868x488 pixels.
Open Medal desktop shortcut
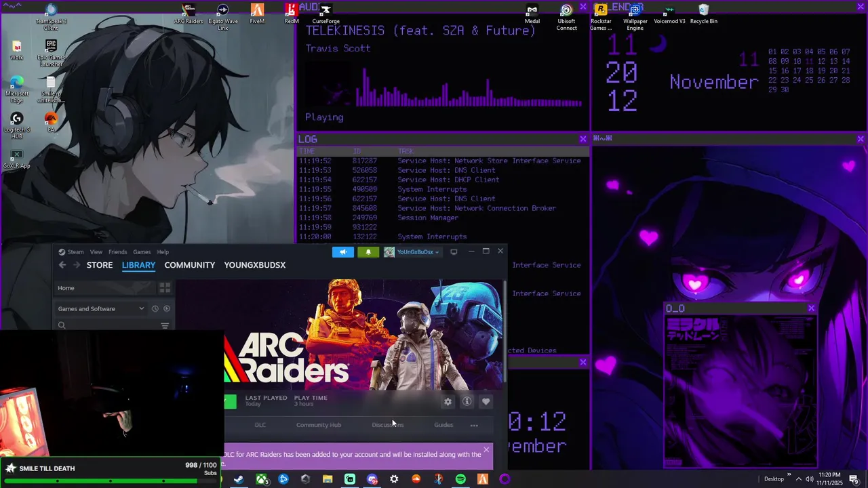[x=532, y=14]
